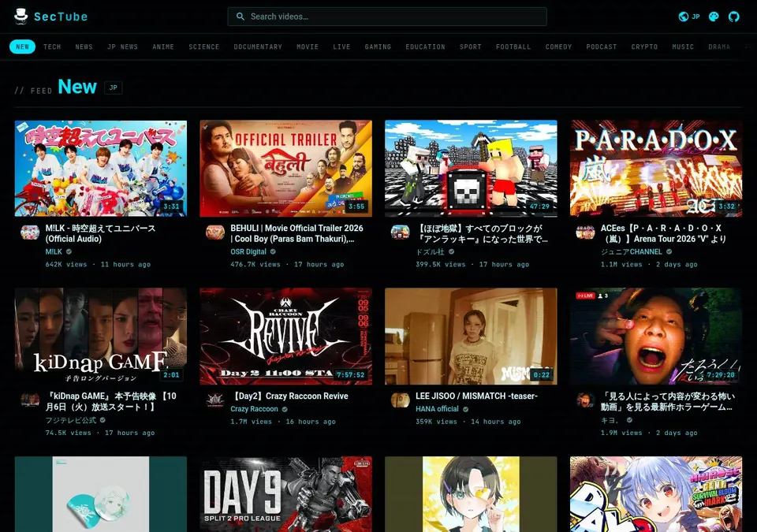
Task: Click フジテレビ公式 channel avatar
Action: coord(30,400)
